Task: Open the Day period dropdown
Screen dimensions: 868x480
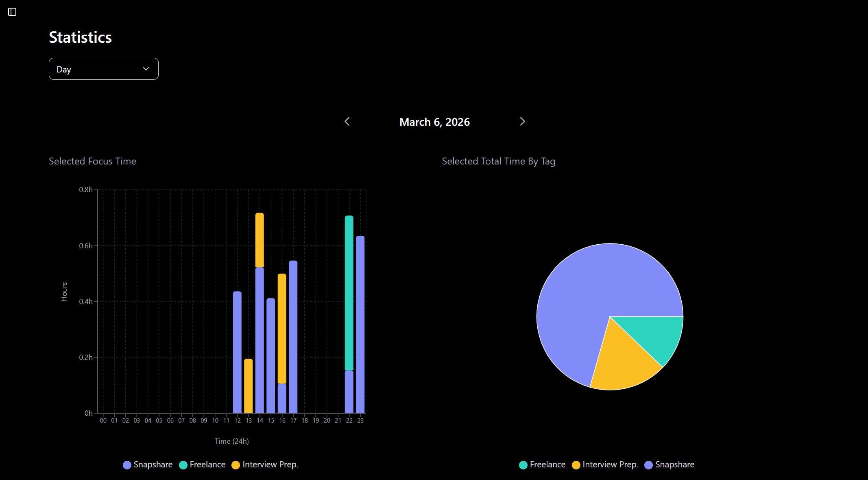Action: tap(104, 69)
